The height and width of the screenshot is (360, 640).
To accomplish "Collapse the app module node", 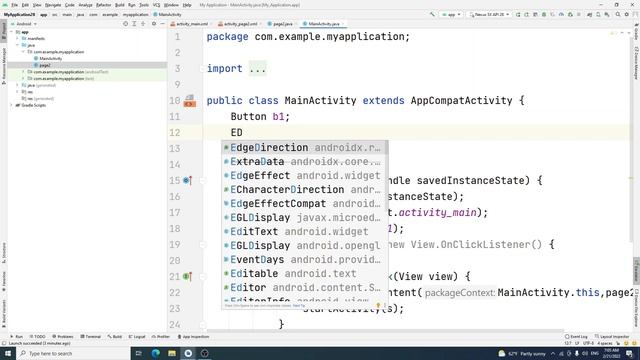I will (12, 32).
